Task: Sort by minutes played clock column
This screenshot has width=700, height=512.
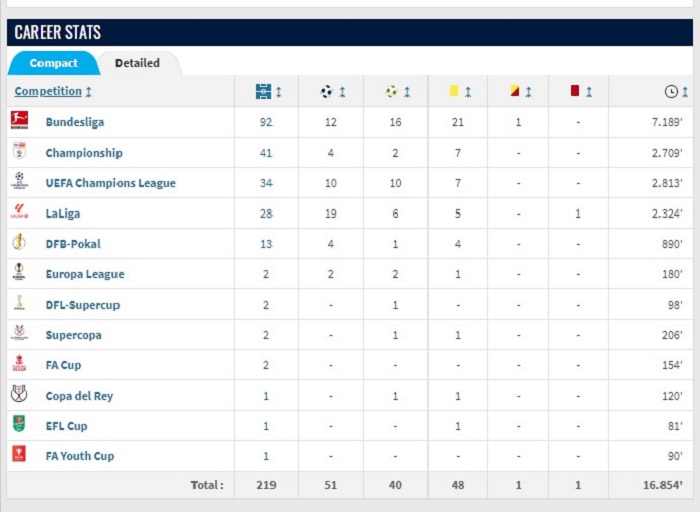Action: pos(676,92)
